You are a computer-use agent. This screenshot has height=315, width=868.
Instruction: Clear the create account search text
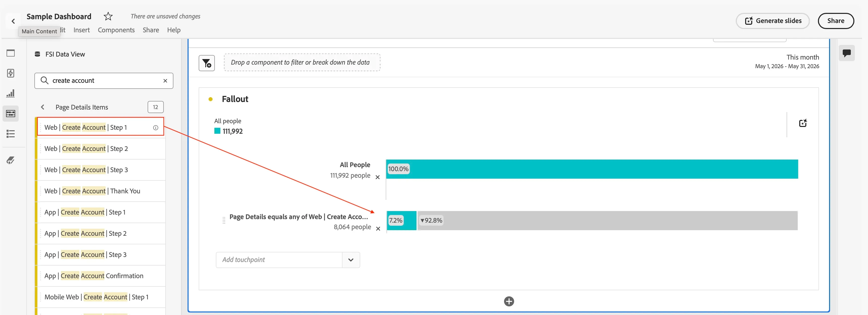(165, 81)
